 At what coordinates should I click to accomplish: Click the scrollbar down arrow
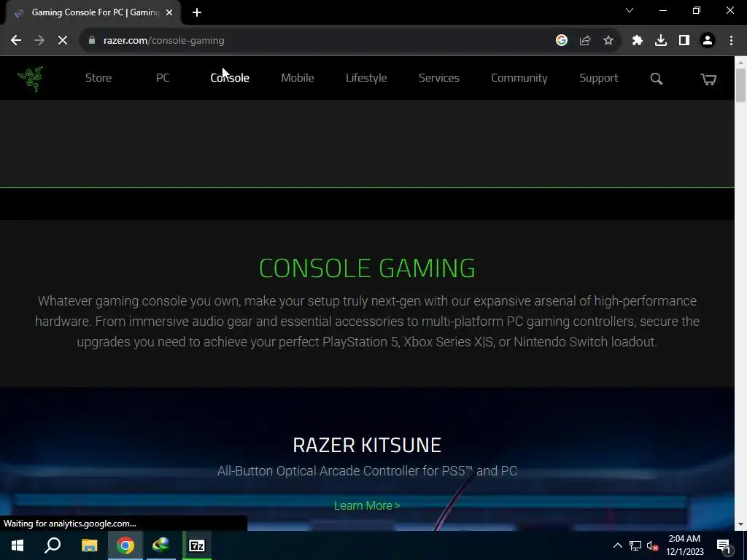[740, 524]
